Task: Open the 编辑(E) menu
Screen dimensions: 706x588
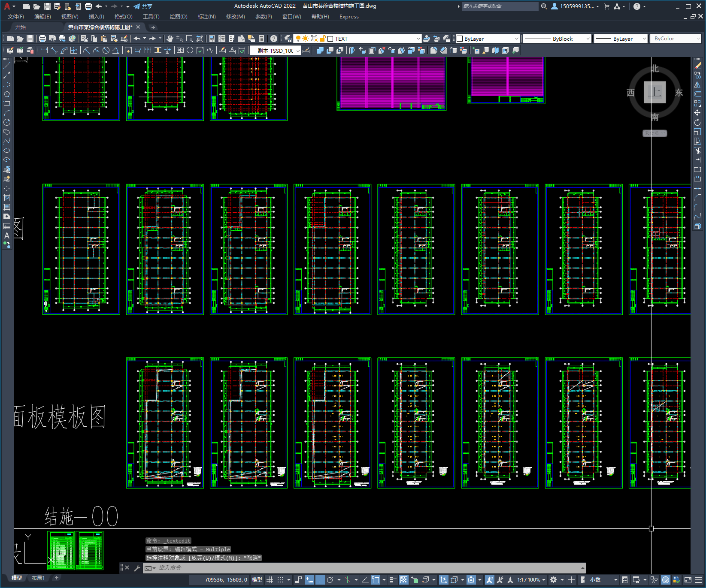Action: (42, 17)
